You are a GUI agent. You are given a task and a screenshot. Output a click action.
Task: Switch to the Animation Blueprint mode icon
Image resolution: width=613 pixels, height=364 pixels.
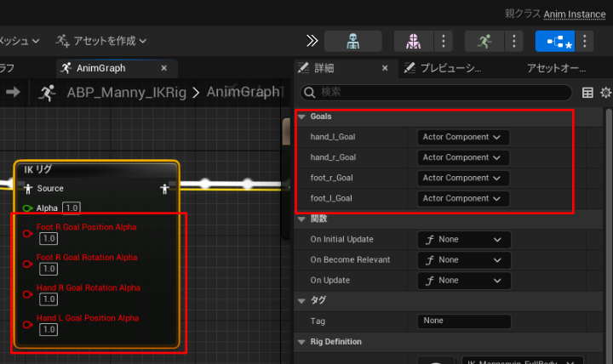[x=555, y=41]
